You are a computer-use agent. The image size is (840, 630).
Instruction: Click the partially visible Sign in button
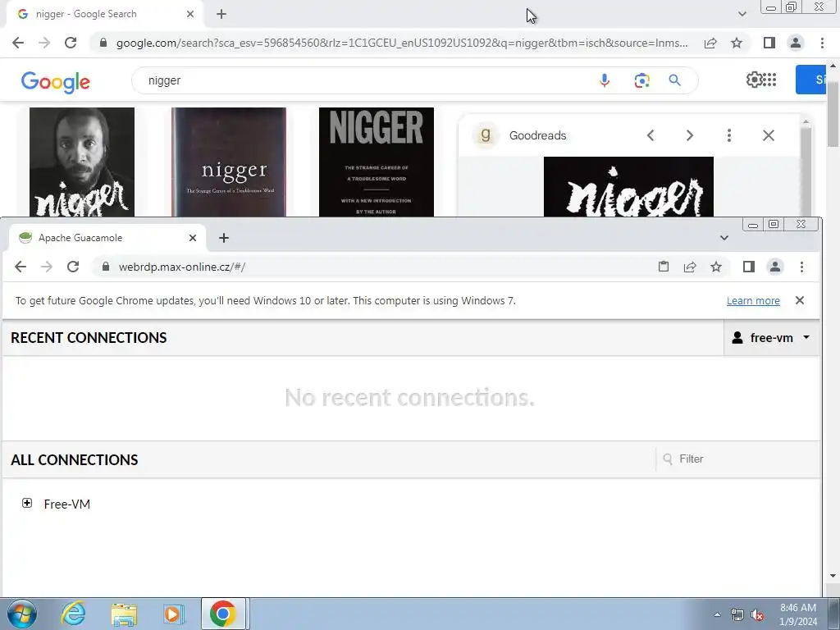point(811,80)
